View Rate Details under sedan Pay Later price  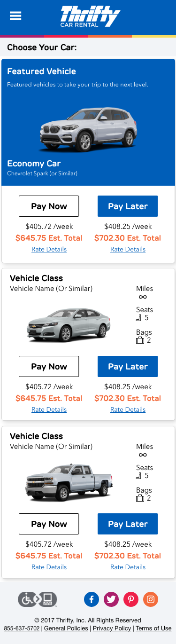point(128,409)
